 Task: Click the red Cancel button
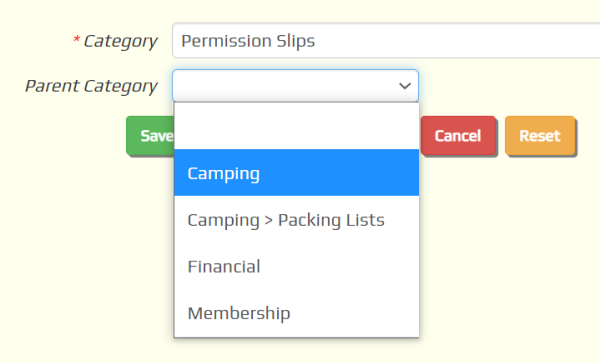pyautogui.click(x=458, y=136)
